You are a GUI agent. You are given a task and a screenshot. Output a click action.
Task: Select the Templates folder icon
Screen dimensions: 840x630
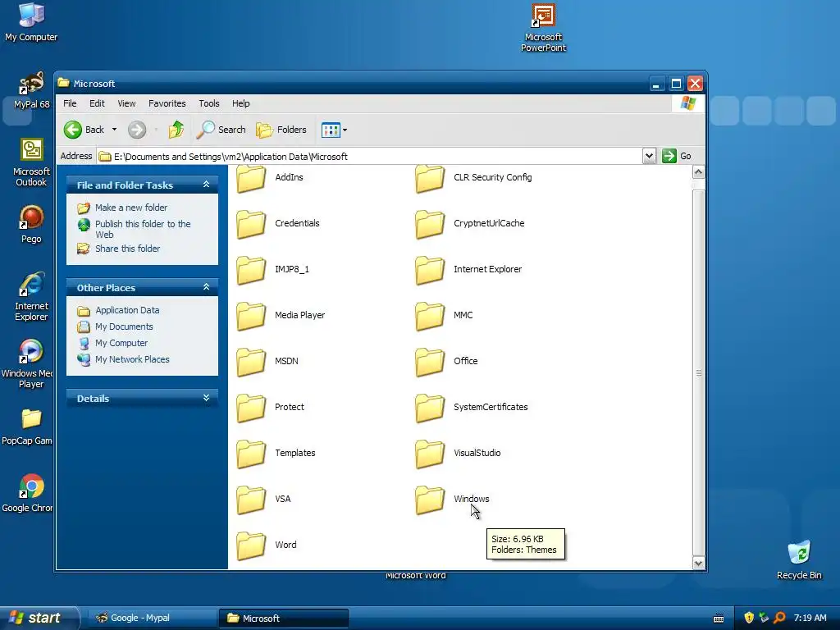(251, 454)
